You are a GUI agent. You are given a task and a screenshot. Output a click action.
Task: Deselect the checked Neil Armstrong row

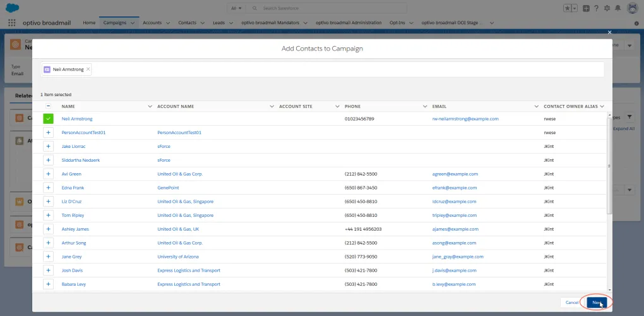pos(48,119)
